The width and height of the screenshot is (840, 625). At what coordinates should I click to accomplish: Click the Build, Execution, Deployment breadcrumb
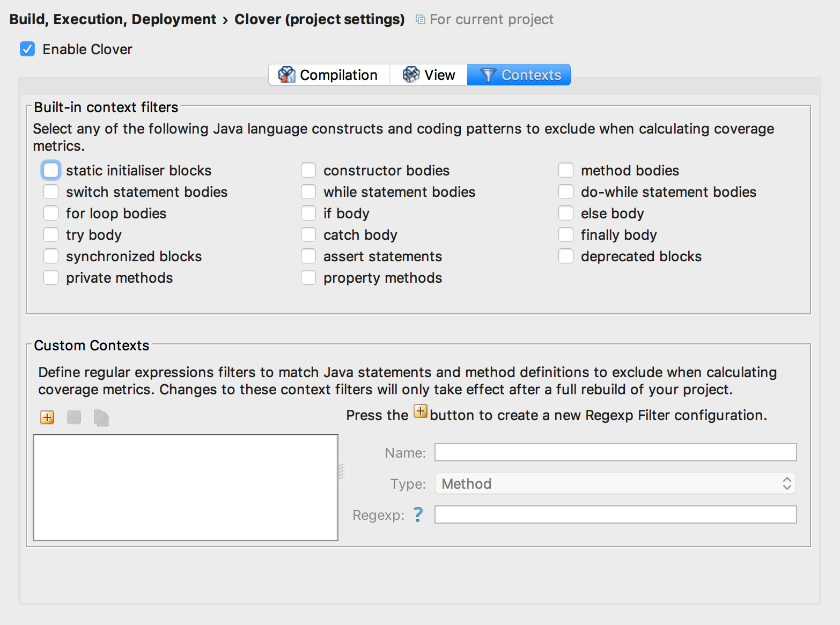coord(113,20)
